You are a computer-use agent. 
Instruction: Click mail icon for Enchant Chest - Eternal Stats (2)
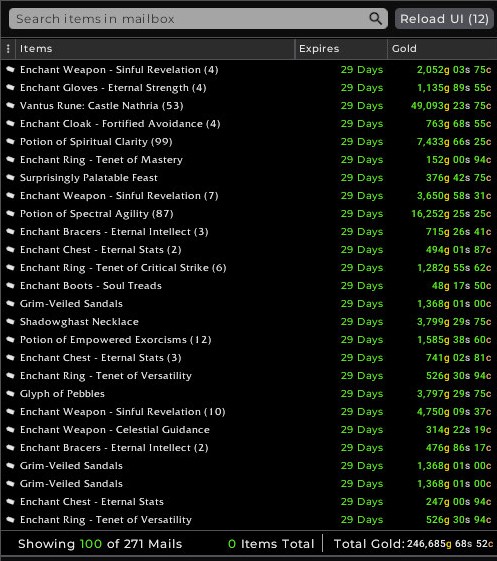pyautogui.click(x=10, y=249)
